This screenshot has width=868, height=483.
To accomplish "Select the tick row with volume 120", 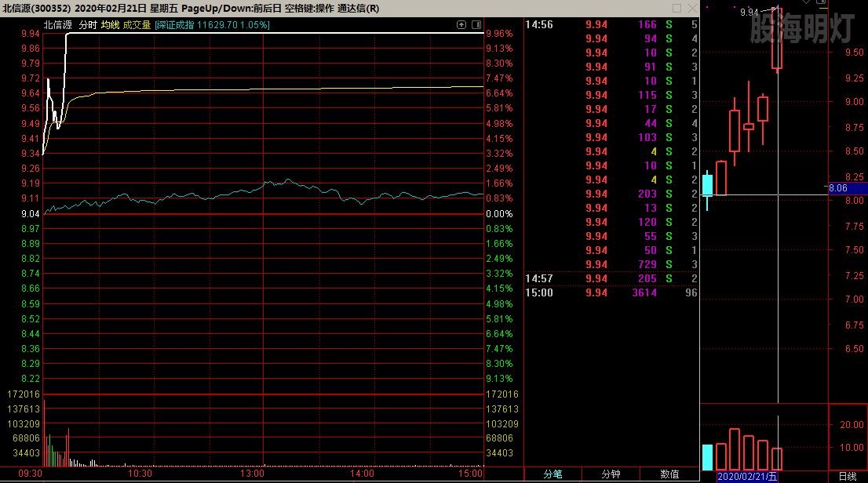I will [611, 223].
